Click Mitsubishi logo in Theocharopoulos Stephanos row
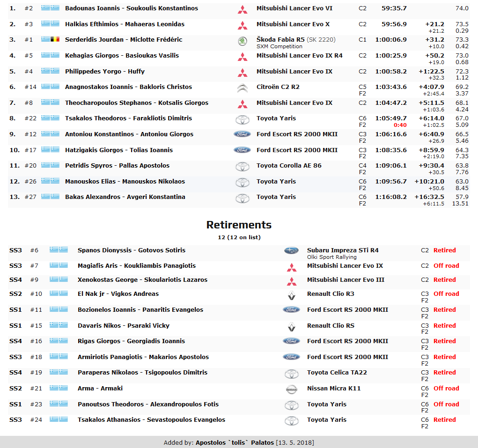The height and width of the screenshot is (448, 478). [243, 104]
